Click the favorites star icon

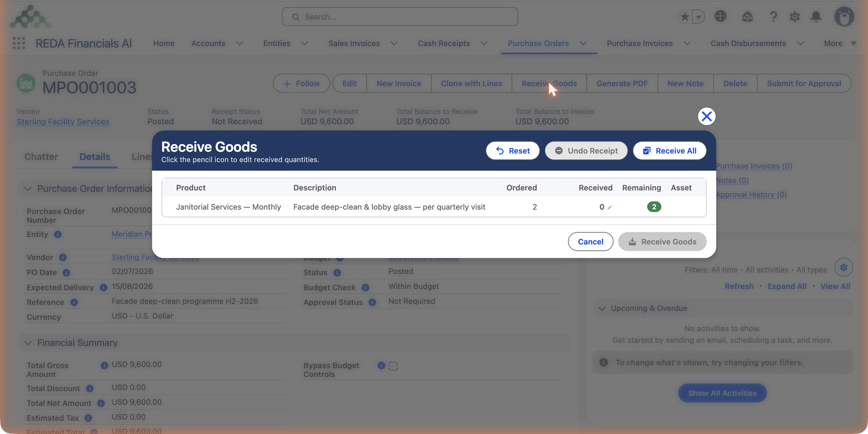click(685, 17)
